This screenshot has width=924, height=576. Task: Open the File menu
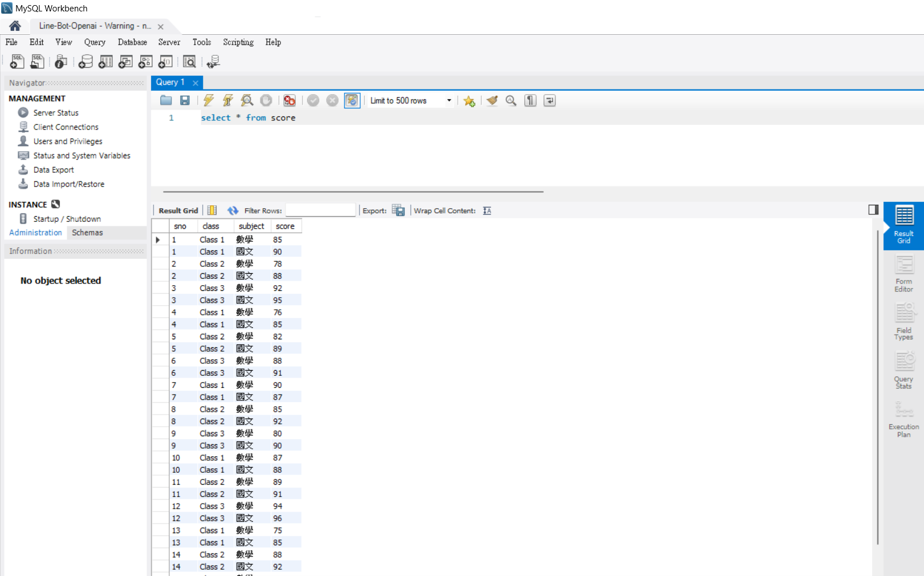[x=11, y=42]
